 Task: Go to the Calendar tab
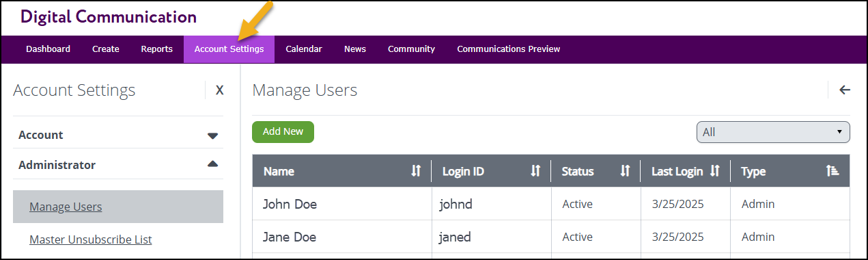pos(304,49)
